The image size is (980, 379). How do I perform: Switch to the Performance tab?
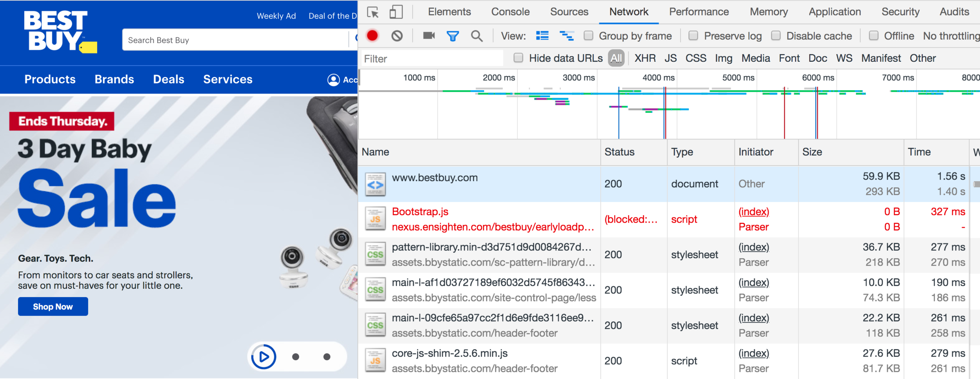(x=699, y=12)
